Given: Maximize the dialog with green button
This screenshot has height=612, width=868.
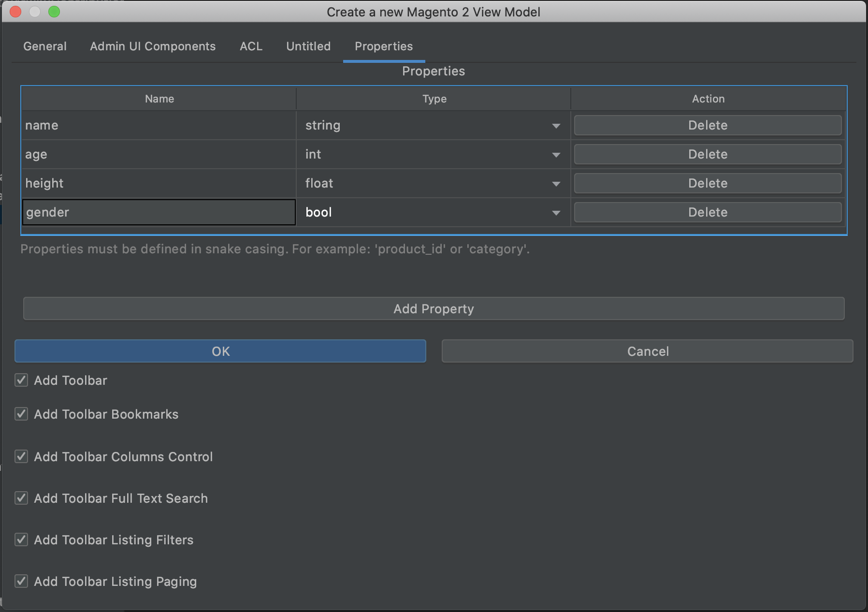Looking at the screenshot, I should (x=54, y=12).
